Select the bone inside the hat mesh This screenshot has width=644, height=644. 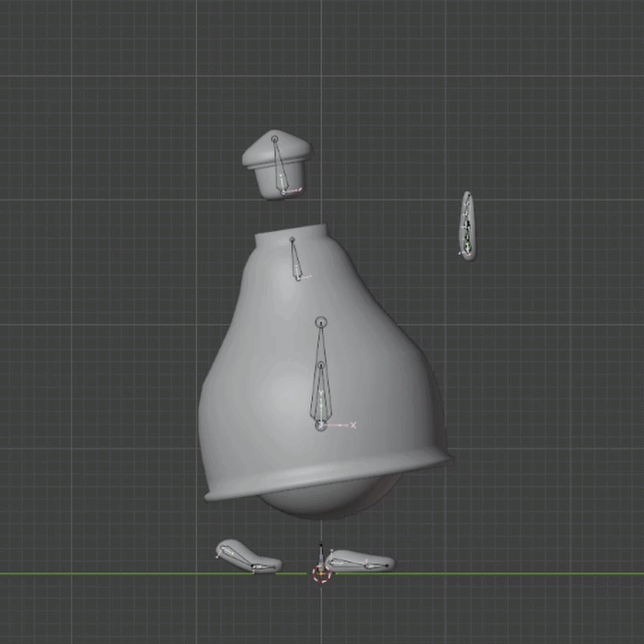(x=279, y=165)
